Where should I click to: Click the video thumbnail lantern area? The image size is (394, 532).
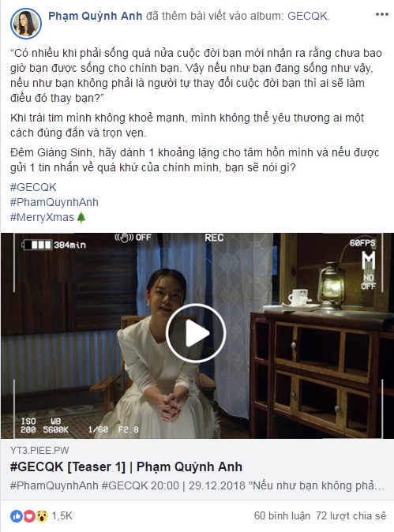click(331, 286)
